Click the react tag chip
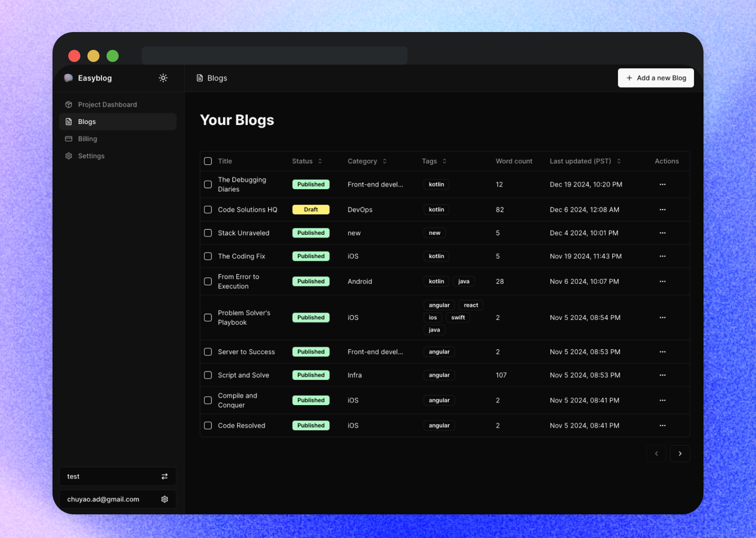 point(471,305)
